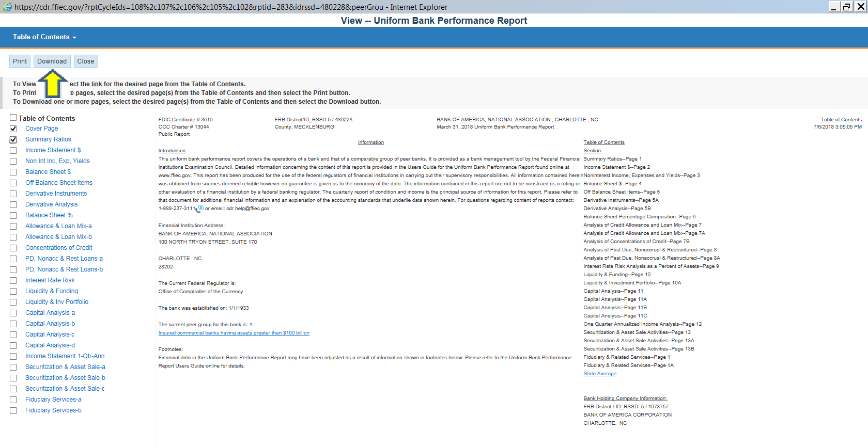Click the phone icon beside 1-888-237-3111
868x447 pixels.
click(x=199, y=209)
